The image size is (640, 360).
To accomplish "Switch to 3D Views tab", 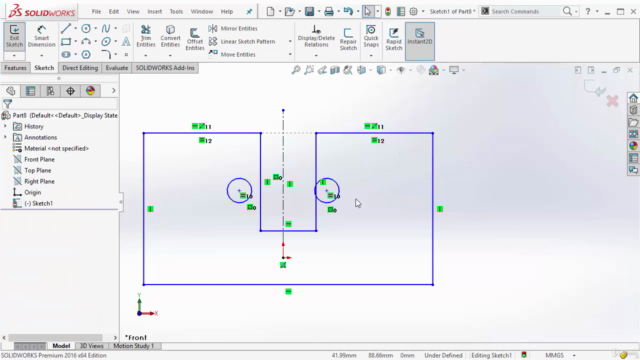I will [x=91, y=346].
